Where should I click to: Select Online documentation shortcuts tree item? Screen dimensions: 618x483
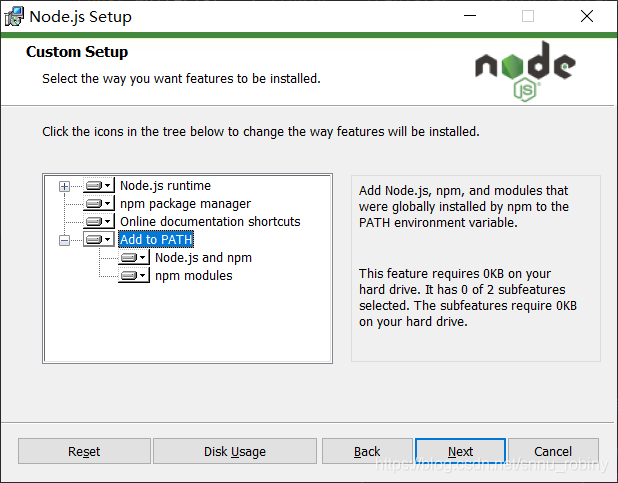[x=210, y=222]
